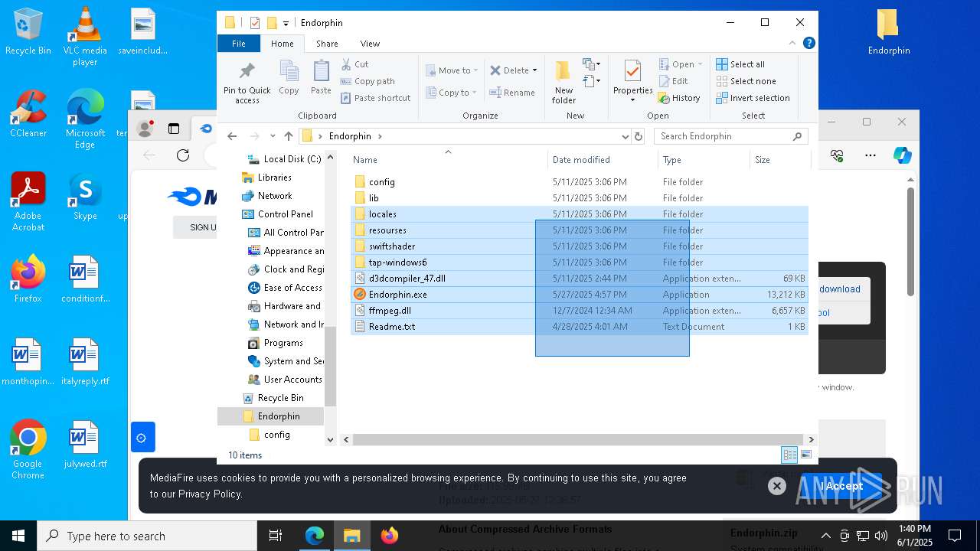Viewport: 980px width, 551px height.
Task: Select Readme.txt file
Action: pos(580,327)
